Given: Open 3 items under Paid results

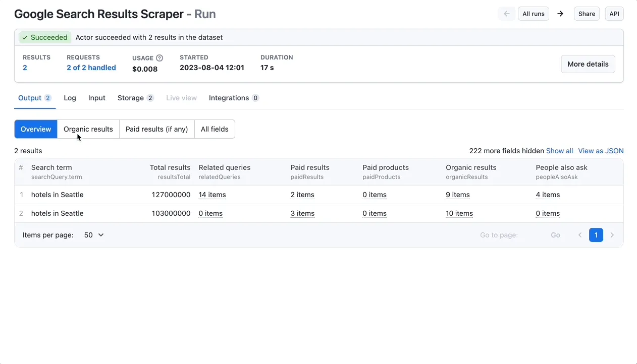Looking at the screenshot, I should click(x=302, y=213).
